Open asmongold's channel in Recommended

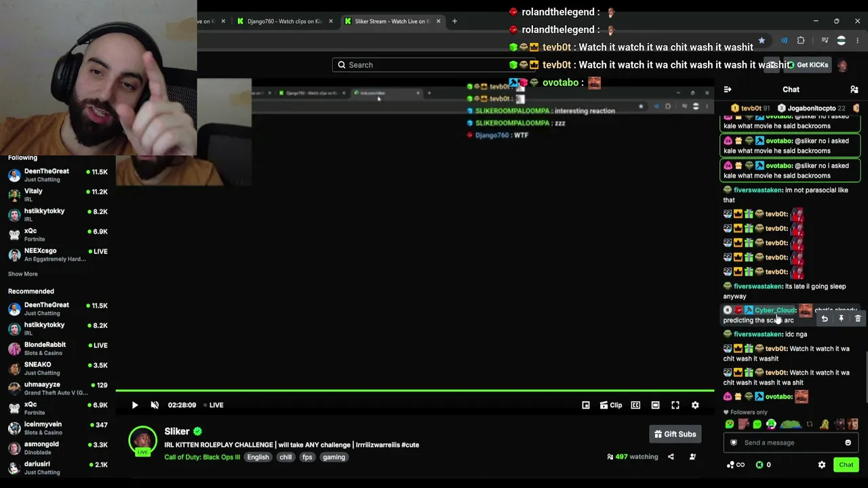tap(58, 448)
